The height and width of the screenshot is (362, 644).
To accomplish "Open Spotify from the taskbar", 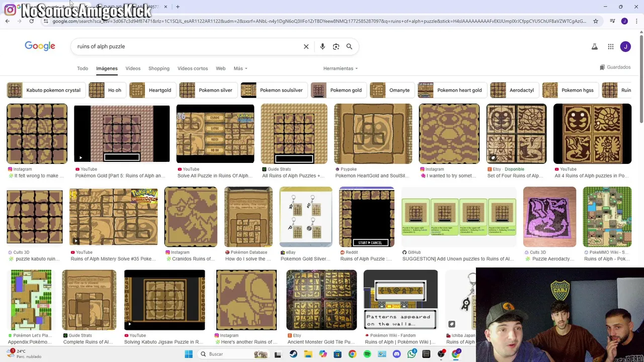I will [x=367, y=354].
